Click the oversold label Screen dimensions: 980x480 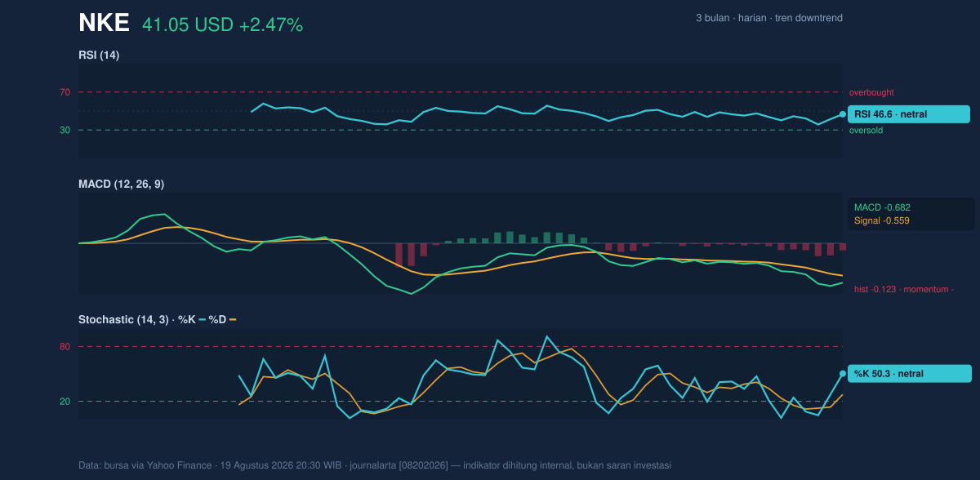866,130
